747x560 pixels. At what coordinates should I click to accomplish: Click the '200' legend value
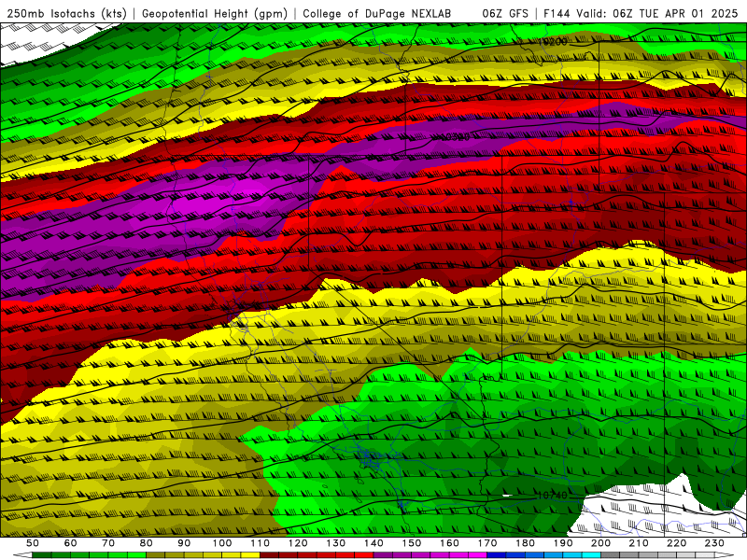coord(600,543)
